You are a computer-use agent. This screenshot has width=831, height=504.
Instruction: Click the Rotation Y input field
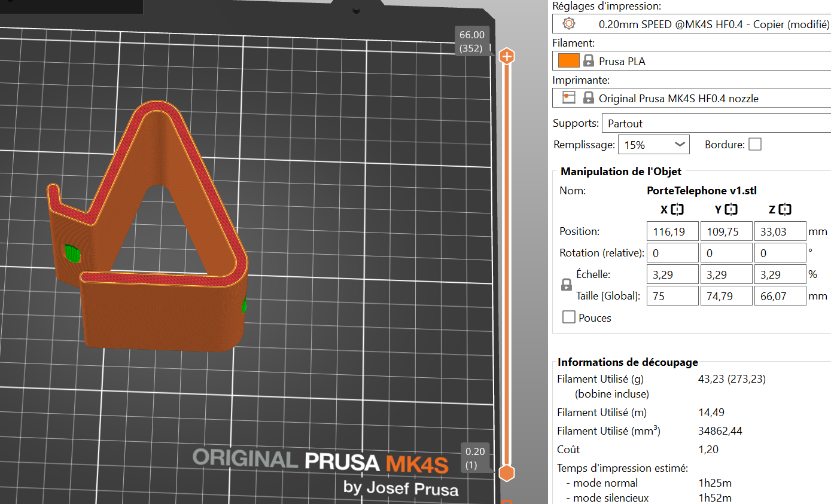[726, 253]
